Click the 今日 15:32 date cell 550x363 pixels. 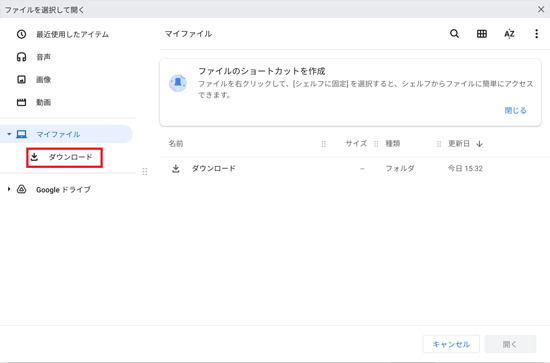(x=465, y=169)
